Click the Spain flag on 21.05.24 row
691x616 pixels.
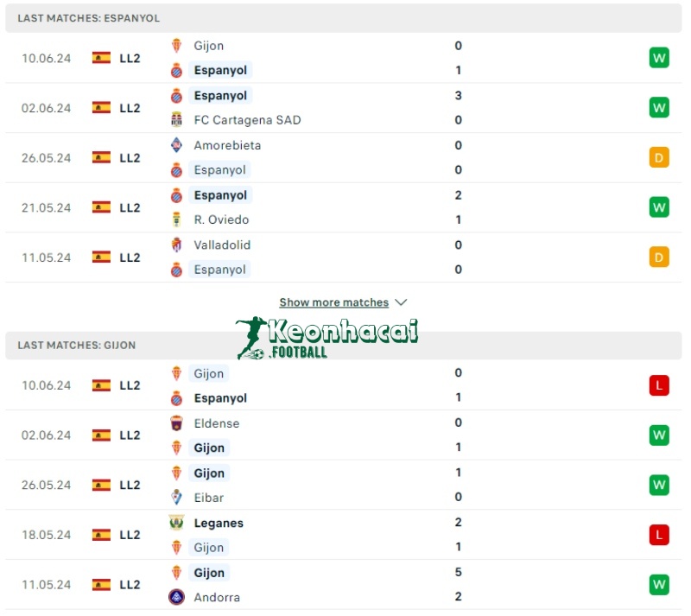pos(101,207)
